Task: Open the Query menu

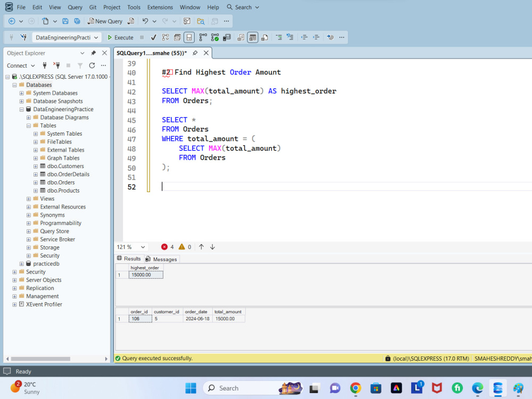Action: (75, 7)
